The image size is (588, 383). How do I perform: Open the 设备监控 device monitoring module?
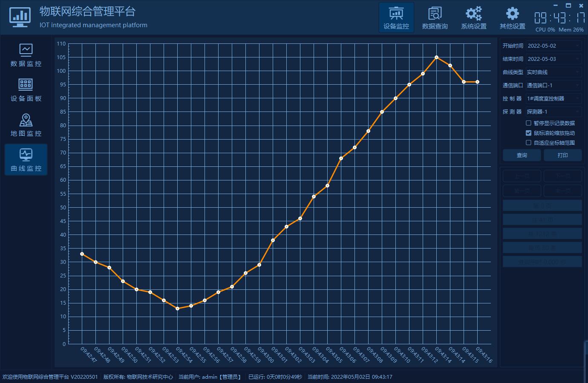coord(396,17)
